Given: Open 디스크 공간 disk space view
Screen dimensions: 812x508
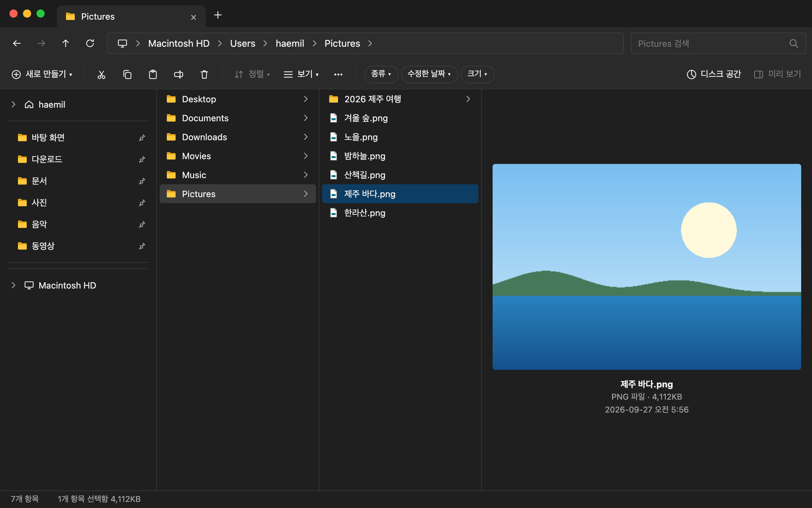Looking at the screenshot, I should pyautogui.click(x=714, y=74).
